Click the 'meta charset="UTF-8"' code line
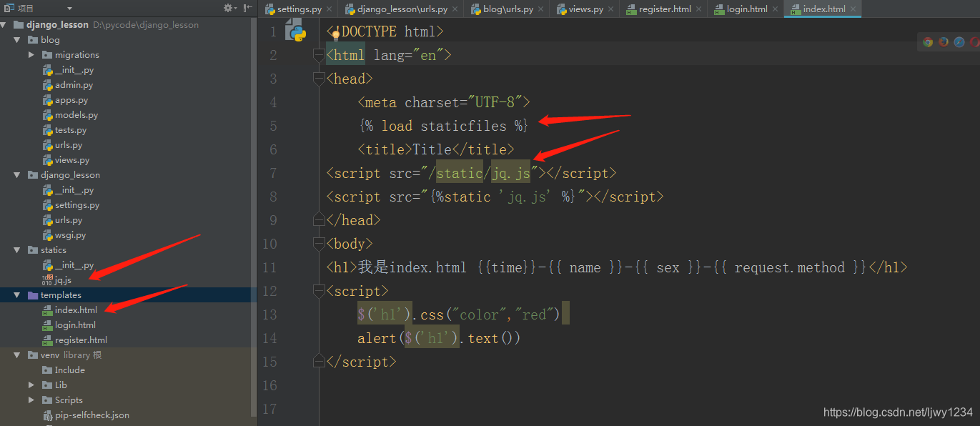The height and width of the screenshot is (426, 980). (x=444, y=102)
